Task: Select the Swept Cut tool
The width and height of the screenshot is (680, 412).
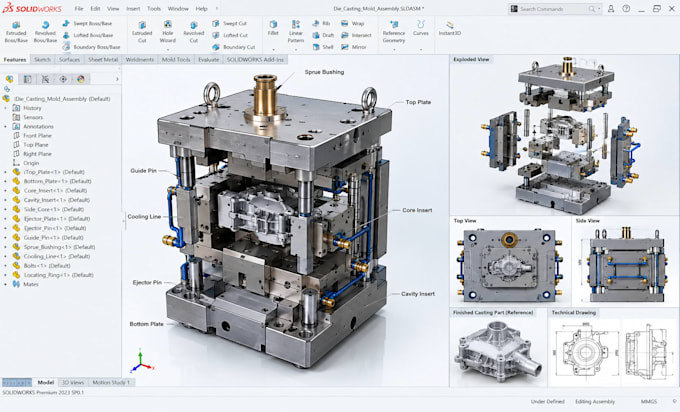Action: 229,23
